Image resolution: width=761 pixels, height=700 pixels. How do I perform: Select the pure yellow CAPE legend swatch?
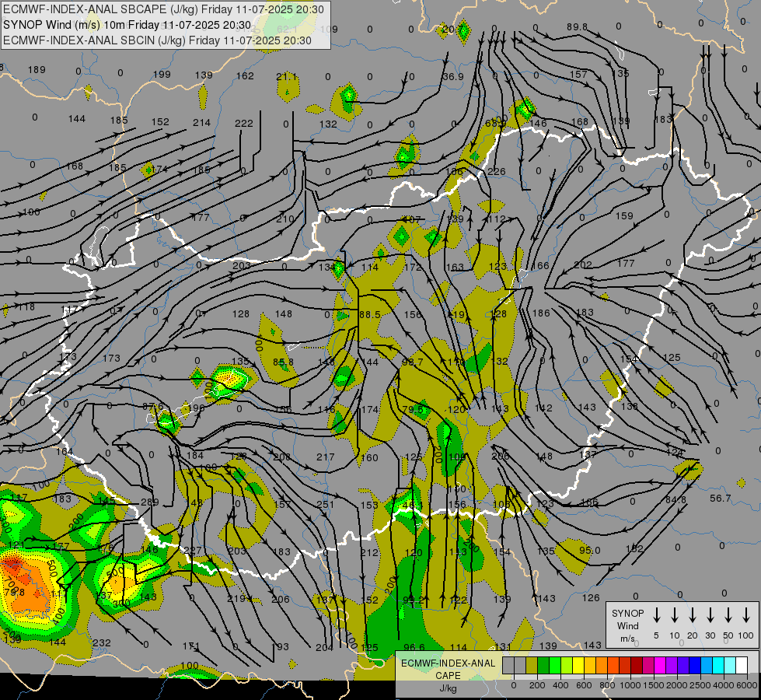coord(578,666)
